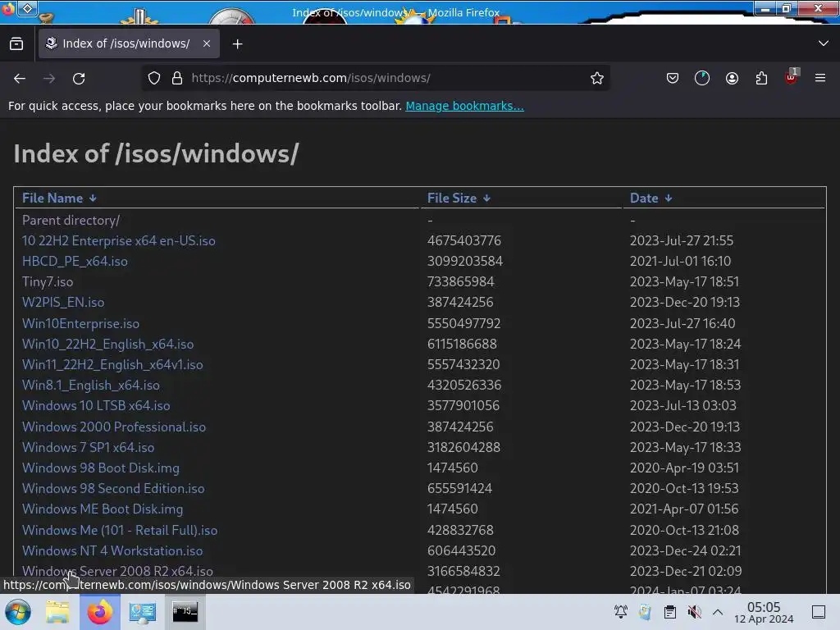Open the terminal in the taskbar
Viewport: 840px width, 630px height.
[185, 611]
